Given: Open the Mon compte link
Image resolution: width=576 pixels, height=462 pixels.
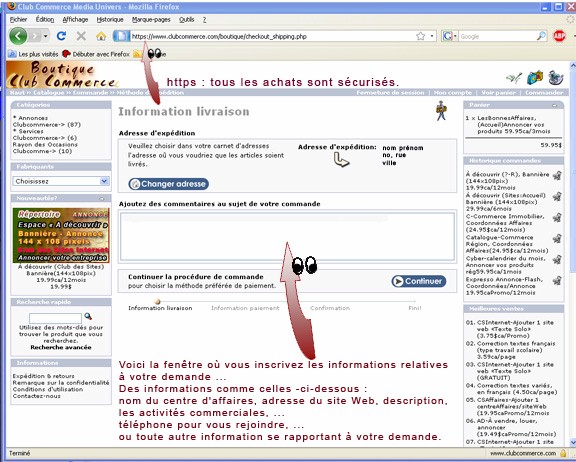Looking at the screenshot, I should [453, 93].
